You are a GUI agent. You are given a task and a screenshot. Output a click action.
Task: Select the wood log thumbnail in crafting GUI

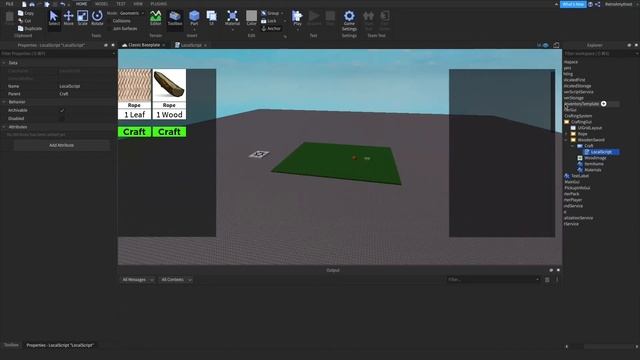pyautogui.click(x=169, y=85)
